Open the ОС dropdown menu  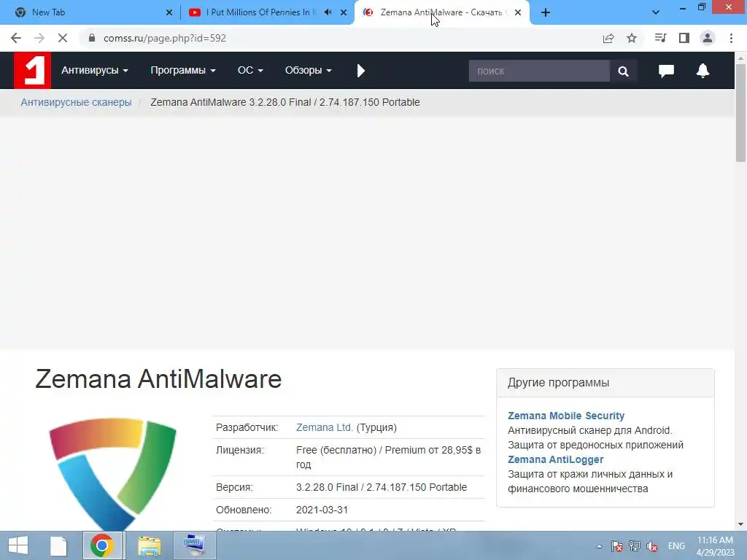click(x=250, y=71)
